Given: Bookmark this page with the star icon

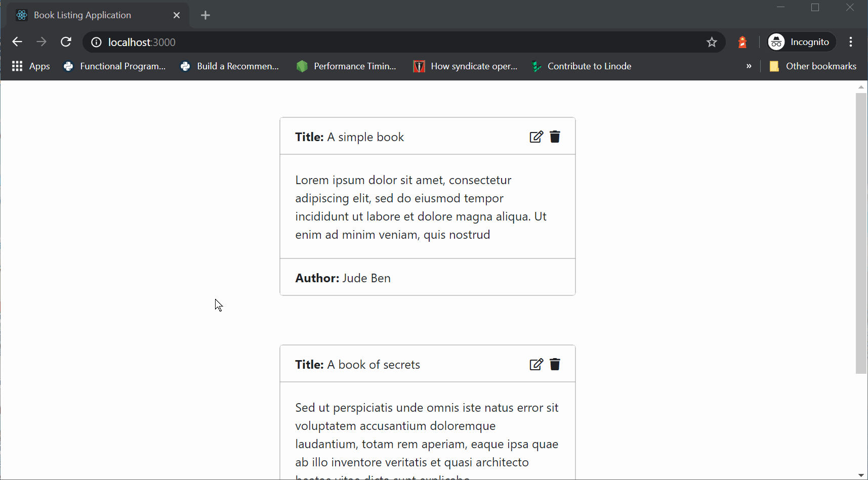Looking at the screenshot, I should (712, 42).
